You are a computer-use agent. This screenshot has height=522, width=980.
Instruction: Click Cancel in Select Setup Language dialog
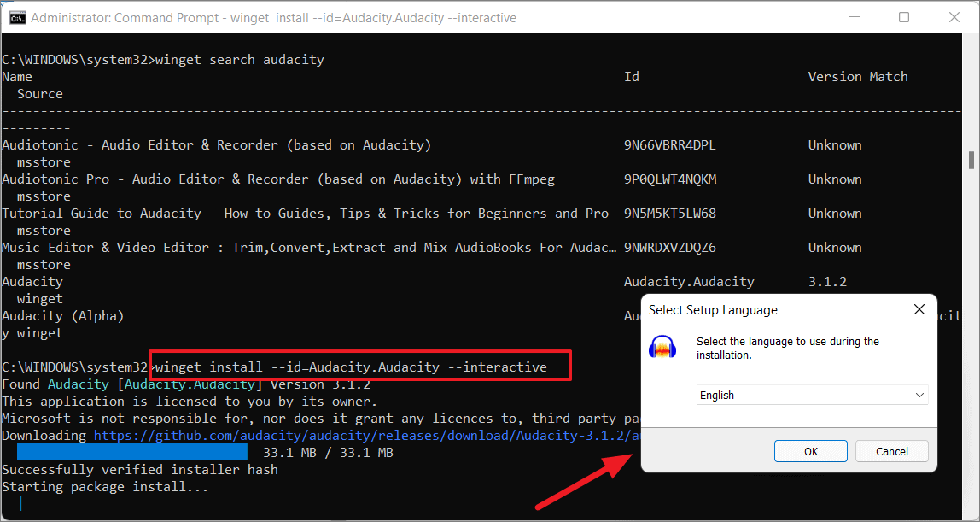[892, 451]
